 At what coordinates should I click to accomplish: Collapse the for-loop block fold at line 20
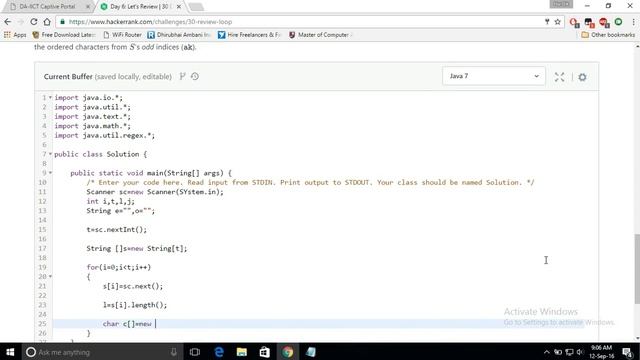[x=50, y=276]
